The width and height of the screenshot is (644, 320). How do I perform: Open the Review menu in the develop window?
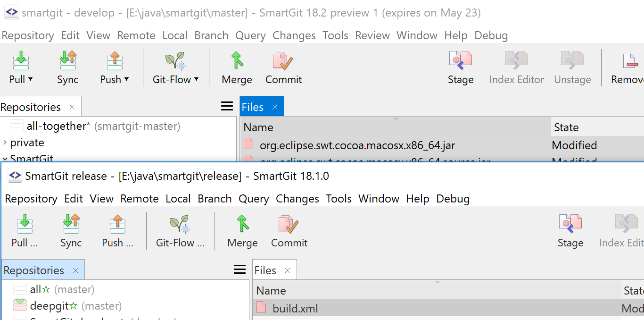(x=372, y=35)
